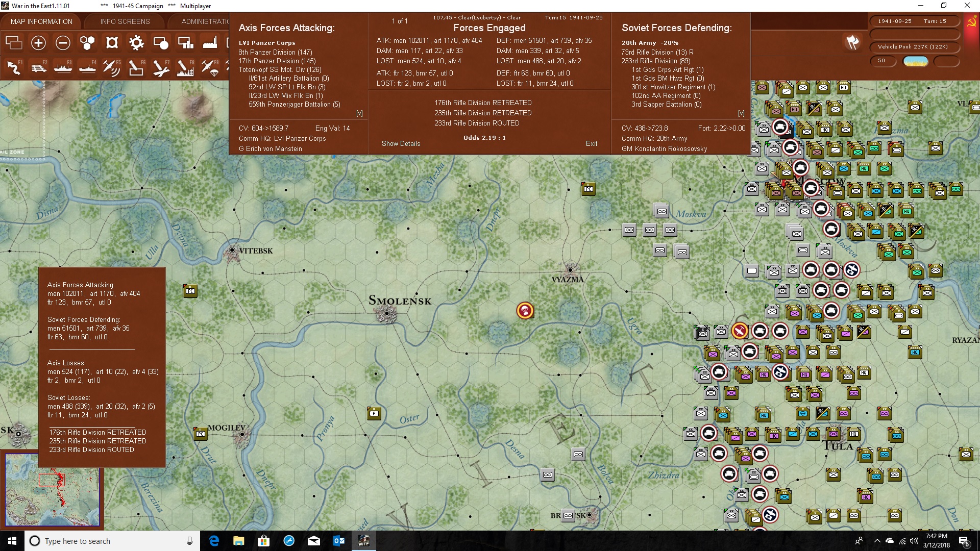Select F2 rail move mode icon
This screenshot has width=980, height=551.
point(38,67)
